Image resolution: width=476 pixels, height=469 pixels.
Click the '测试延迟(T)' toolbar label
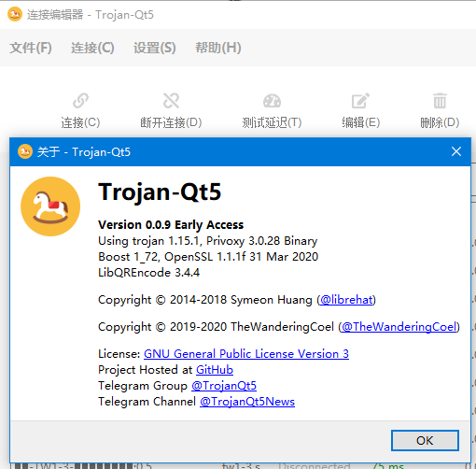[x=272, y=122]
